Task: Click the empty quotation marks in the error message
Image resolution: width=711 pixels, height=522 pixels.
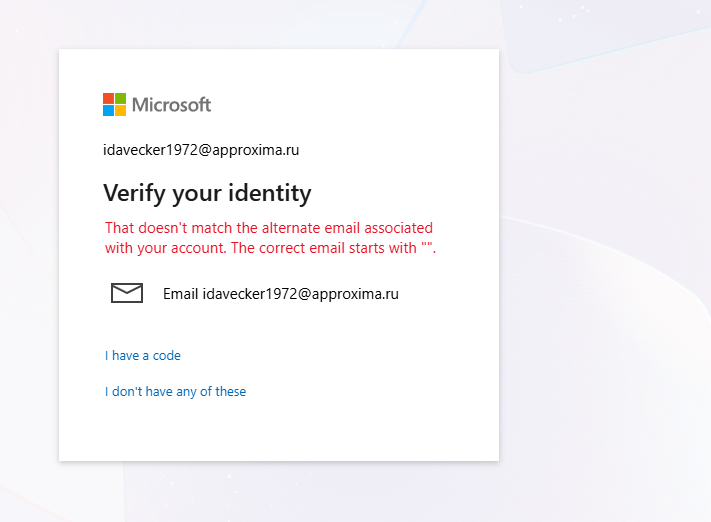Action: coord(426,245)
